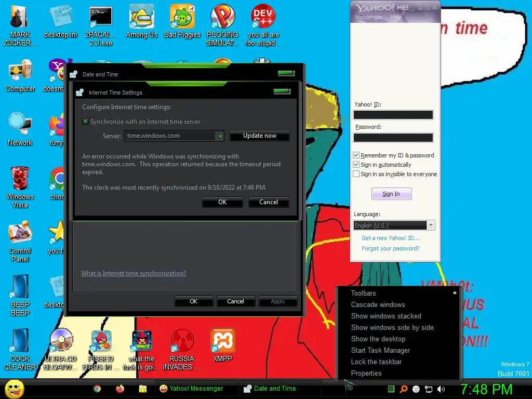The height and width of the screenshot is (399, 532).
Task: Open the RUSSIA INVADES shortcut
Action: 182,350
